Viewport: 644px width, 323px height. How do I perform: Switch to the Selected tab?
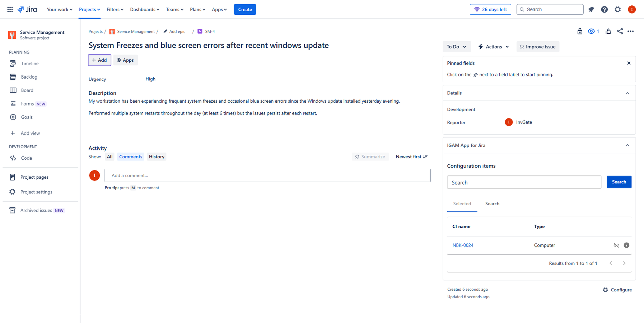[x=462, y=203]
